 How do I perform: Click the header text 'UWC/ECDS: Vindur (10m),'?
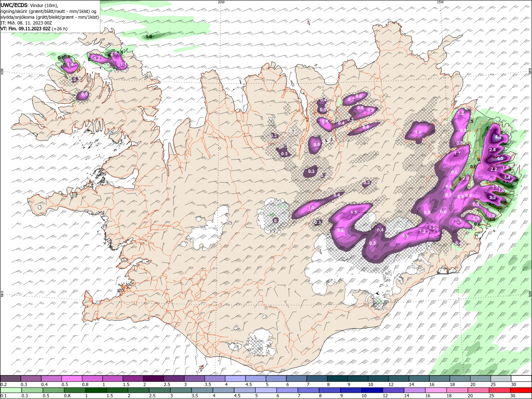click(30, 5)
